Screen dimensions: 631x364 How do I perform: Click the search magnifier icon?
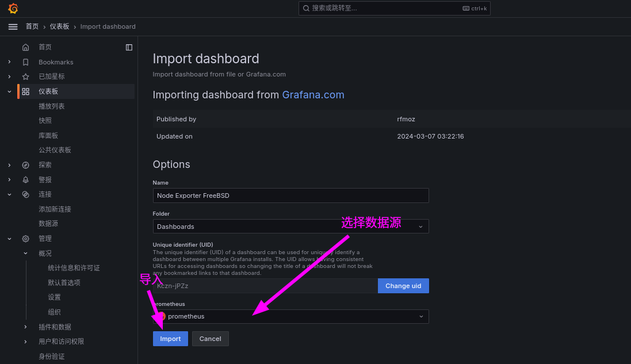pyautogui.click(x=306, y=8)
